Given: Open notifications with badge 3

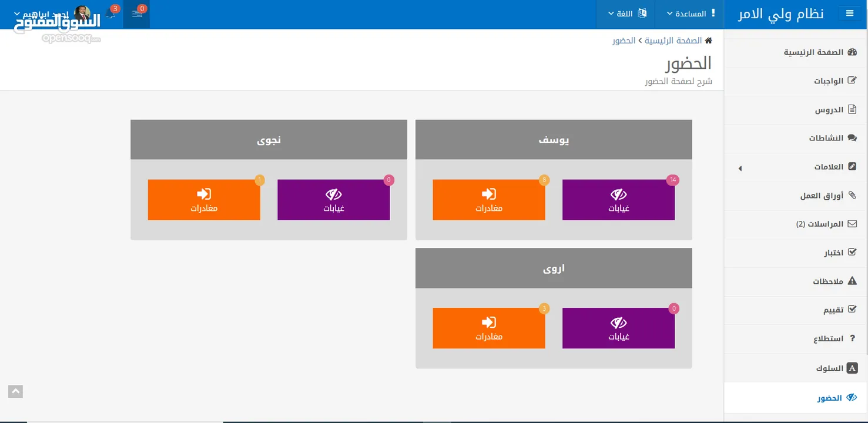Looking at the screenshot, I should [110, 14].
